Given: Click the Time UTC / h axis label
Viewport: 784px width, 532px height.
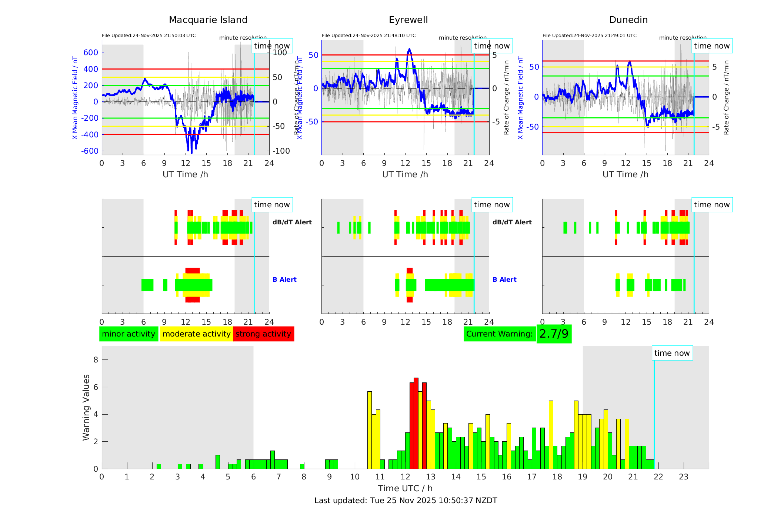Looking at the screenshot, I should coord(405,488).
